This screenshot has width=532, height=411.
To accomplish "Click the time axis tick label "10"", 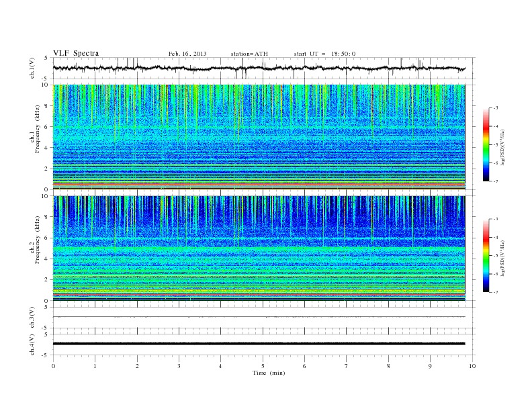I will pyautogui.click(x=472, y=366).
